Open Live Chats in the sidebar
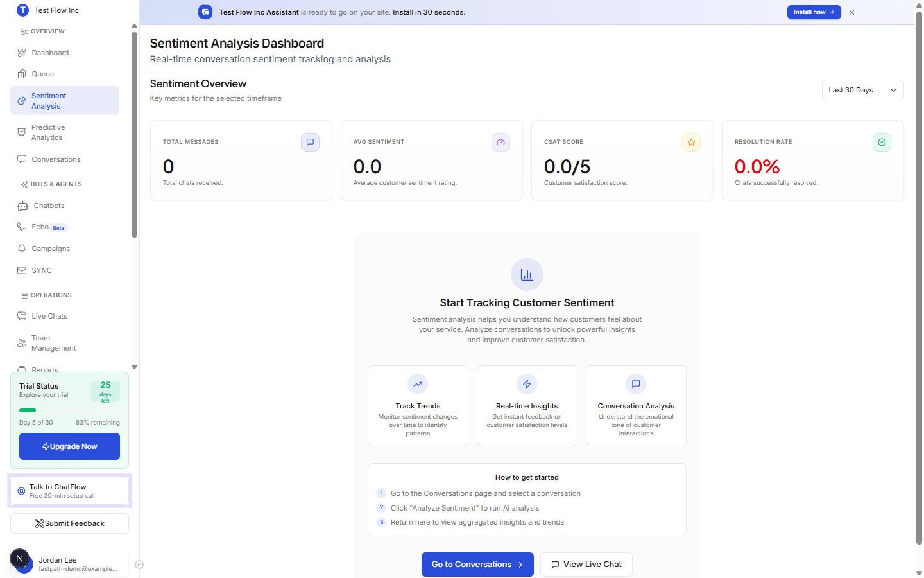 click(x=65, y=316)
